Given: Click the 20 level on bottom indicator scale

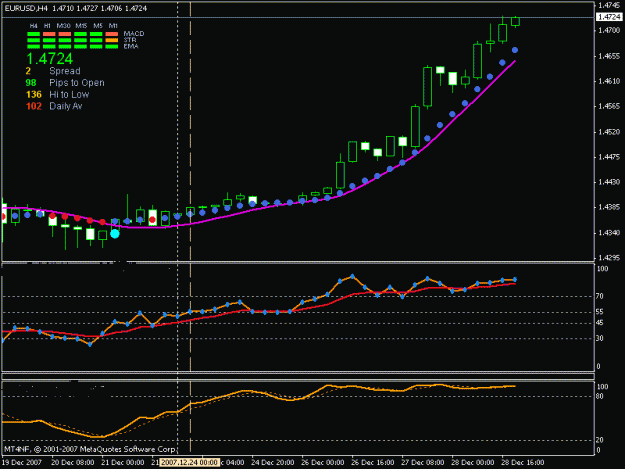Looking at the screenshot, I should tap(600, 440).
